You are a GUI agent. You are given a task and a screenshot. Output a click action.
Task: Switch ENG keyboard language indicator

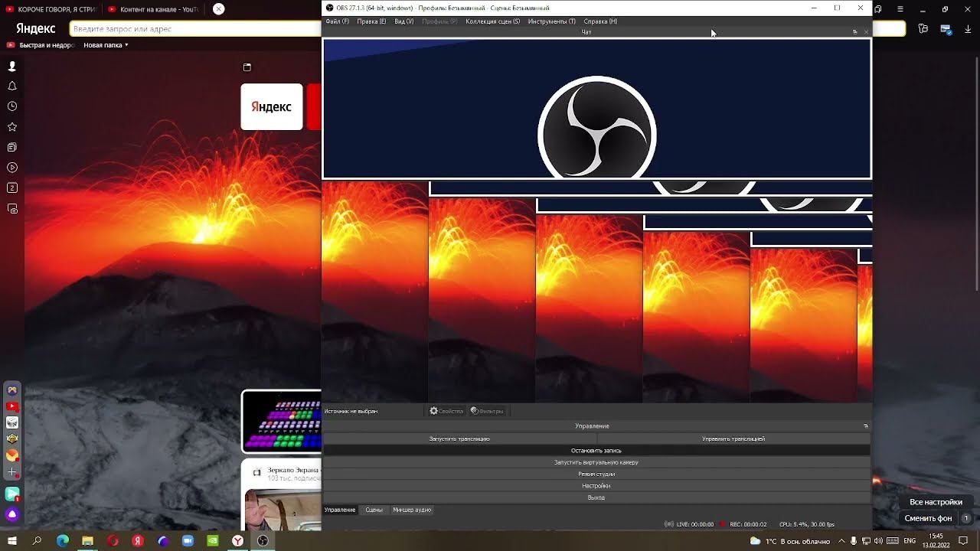pyautogui.click(x=910, y=541)
